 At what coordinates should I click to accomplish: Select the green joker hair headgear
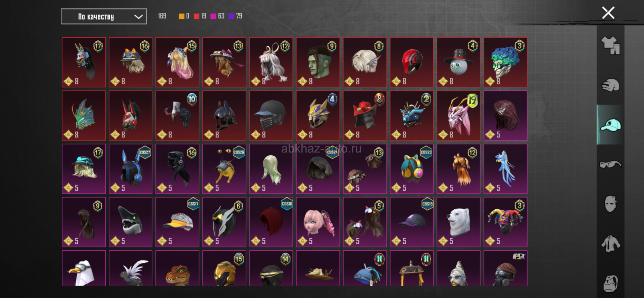pos(505,62)
